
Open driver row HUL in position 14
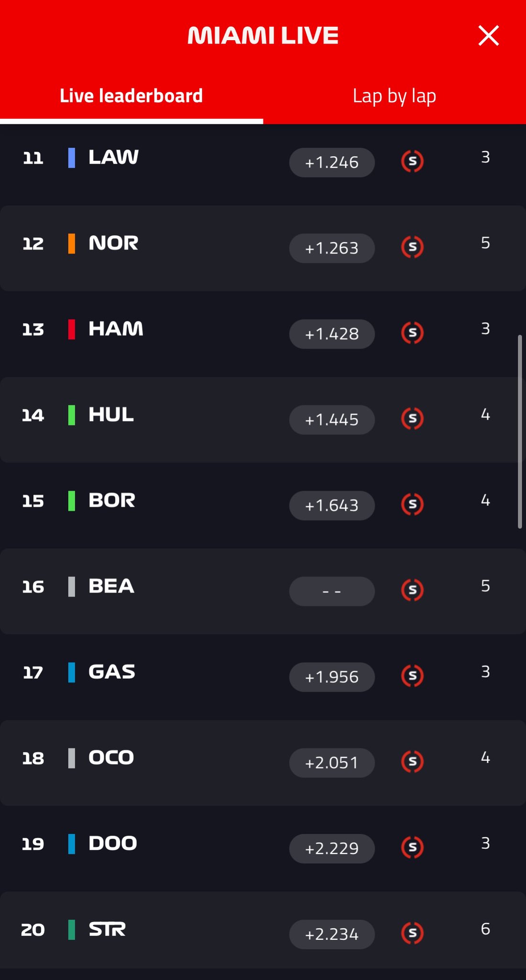tap(263, 420)
